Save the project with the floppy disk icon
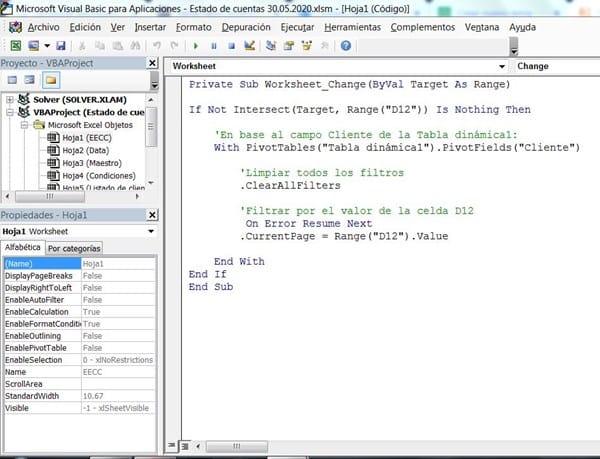Image resolution: width=600 pixels, height=459 pixels. pos(61,46)
